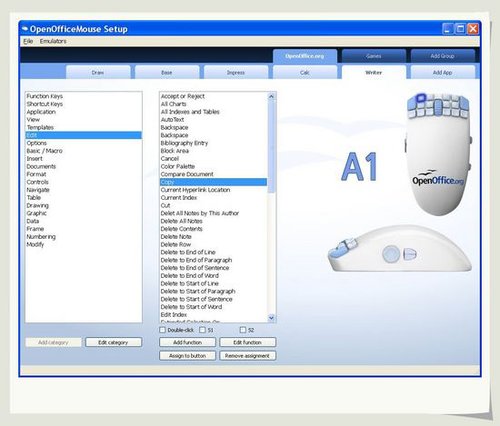
Task: Select the Drawing category
Action: (x=38, y=205)
